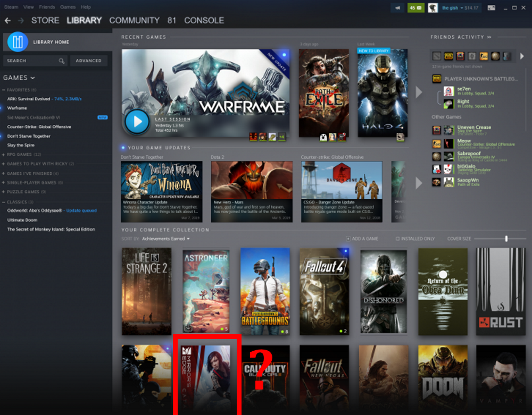
Task: Click the next arrow beside game updates
Action: point(419,183)
